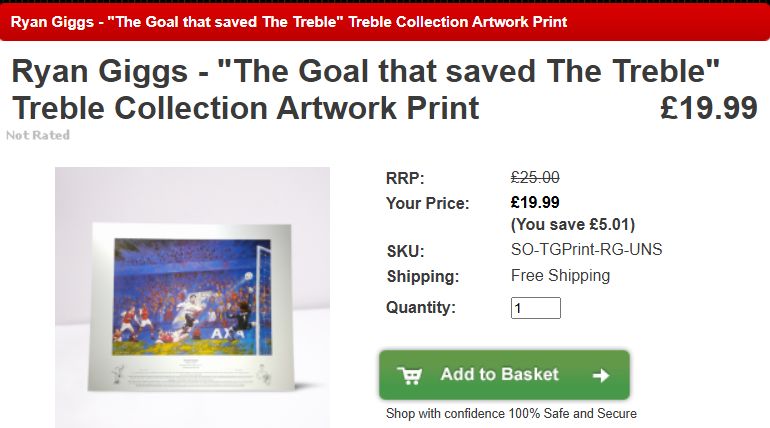Image resolution: width=770 pixels, height=428 pixels.
Task: Click the shopping cart icon on the basket button
Action: pyautogui.click(x=409, y=375)
